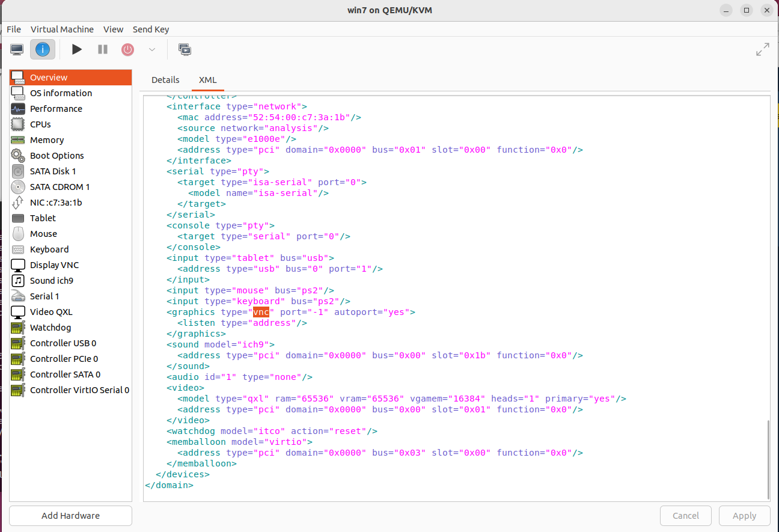Toggle the hardware details info button
Image resolution: width=779 pixels, height=532 pixels.
coord(43,49)
